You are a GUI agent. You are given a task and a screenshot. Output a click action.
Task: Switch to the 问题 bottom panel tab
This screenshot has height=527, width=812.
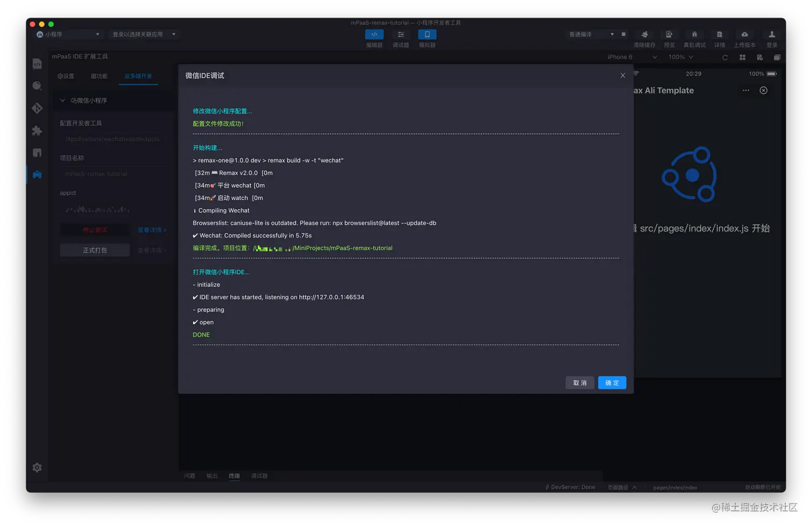click(190, 475)
